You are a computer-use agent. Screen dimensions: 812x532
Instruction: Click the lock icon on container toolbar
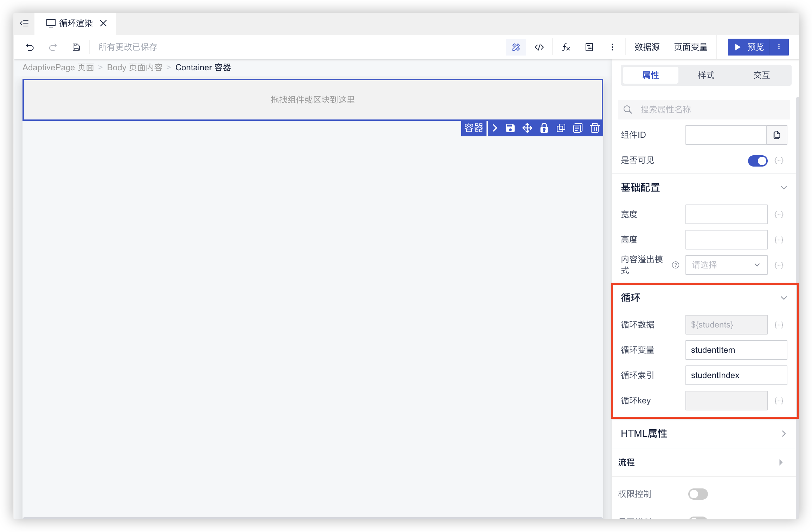[544, 128]
